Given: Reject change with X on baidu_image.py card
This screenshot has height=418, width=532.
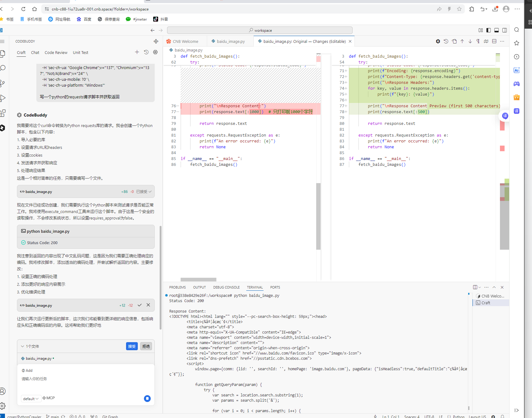Looking at the screenshot, I should [x=148, y=305].
